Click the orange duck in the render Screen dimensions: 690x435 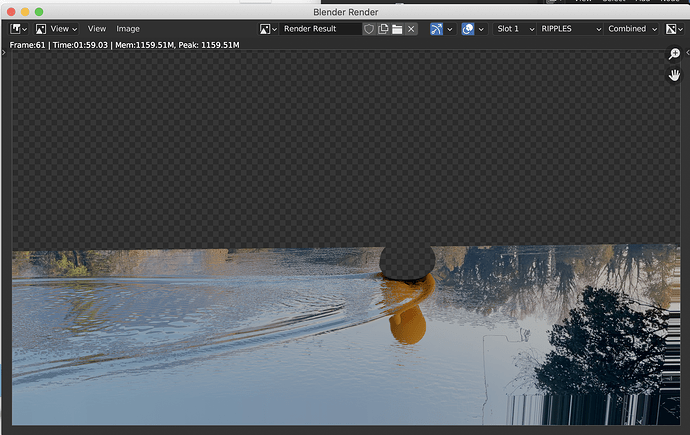[408, 311]
